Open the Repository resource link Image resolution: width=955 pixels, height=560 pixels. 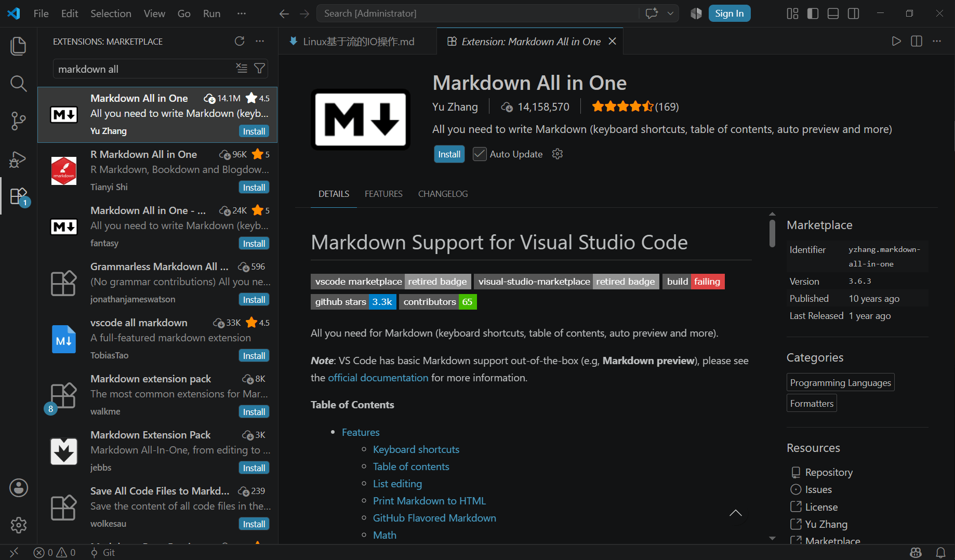[x=829, y=472]
